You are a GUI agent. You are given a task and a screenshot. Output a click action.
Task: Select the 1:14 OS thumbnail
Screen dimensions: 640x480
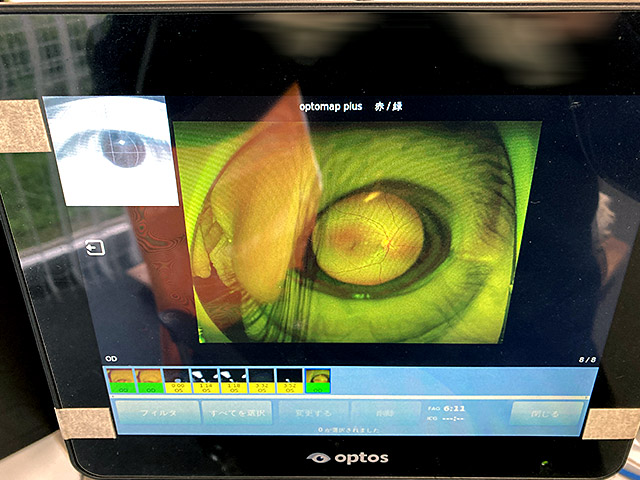pyautogui.click(x=206, y=381)
